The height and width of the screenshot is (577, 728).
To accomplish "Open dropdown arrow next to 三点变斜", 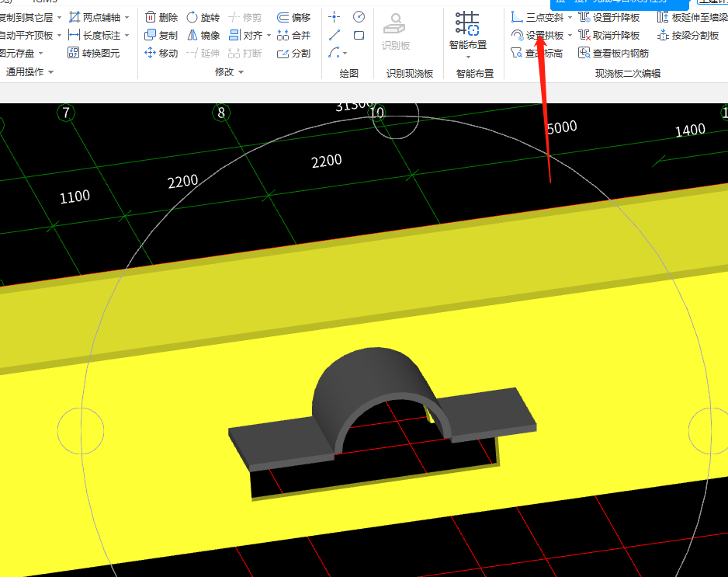I will (x=570, y=18).
